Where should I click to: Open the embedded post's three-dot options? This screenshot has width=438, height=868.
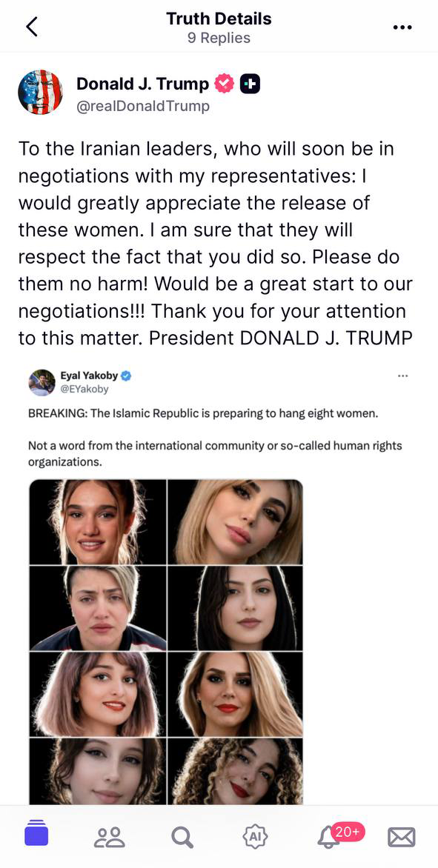coord(402,376)
